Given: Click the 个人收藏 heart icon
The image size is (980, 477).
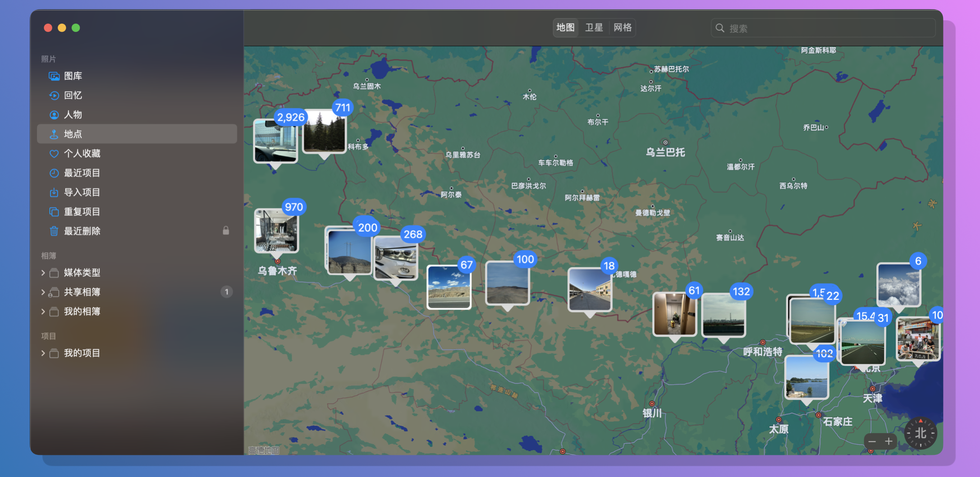Looking at the screenshot, I should [x=54, y=154].
